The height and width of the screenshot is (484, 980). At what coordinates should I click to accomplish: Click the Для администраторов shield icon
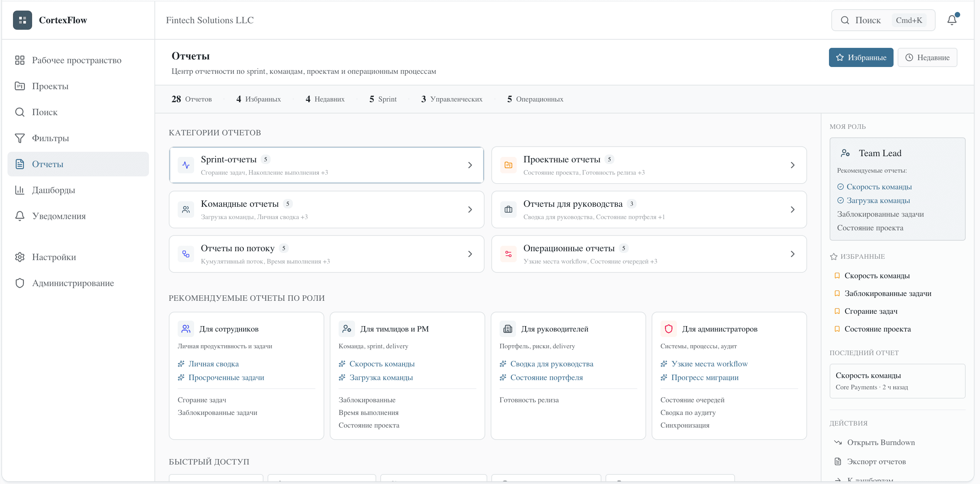pyautogui.click(x=668, y=329)
